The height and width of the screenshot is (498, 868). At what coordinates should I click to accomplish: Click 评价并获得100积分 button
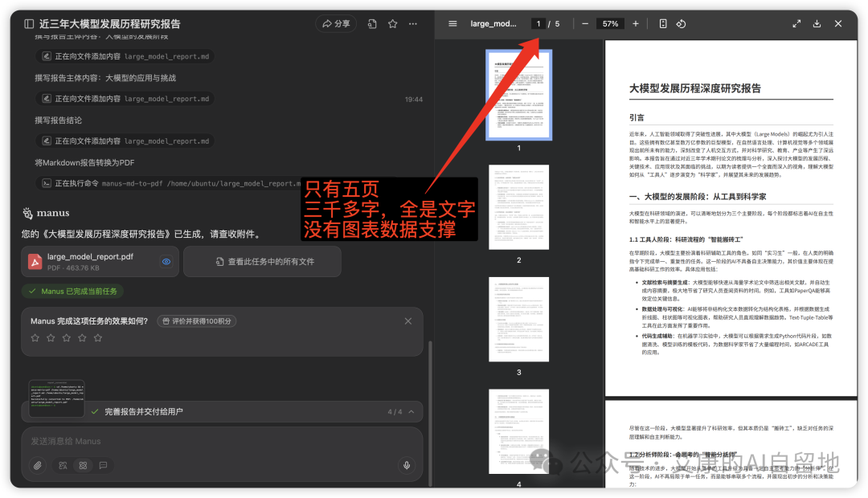pyautogui.click(x=197, y=321)
